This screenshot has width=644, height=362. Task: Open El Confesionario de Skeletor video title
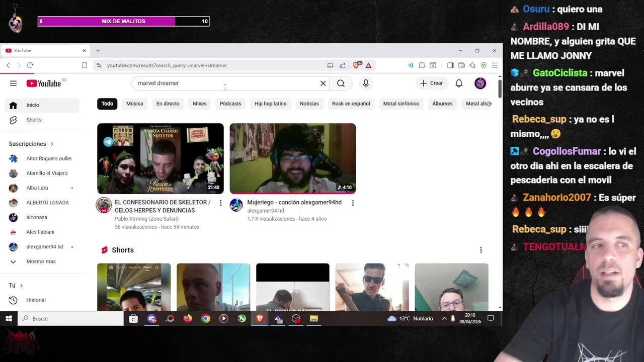(163, 206)
